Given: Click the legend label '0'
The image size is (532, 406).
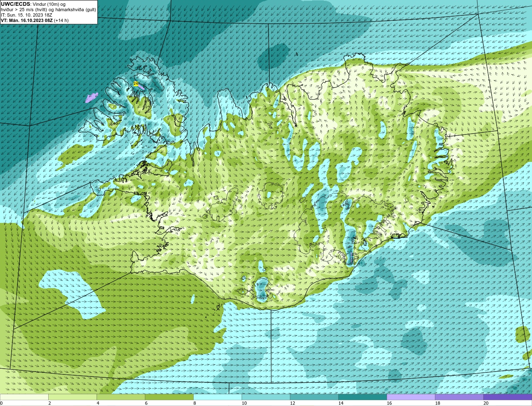Looking at the screenshot, I should click(1, 403).
